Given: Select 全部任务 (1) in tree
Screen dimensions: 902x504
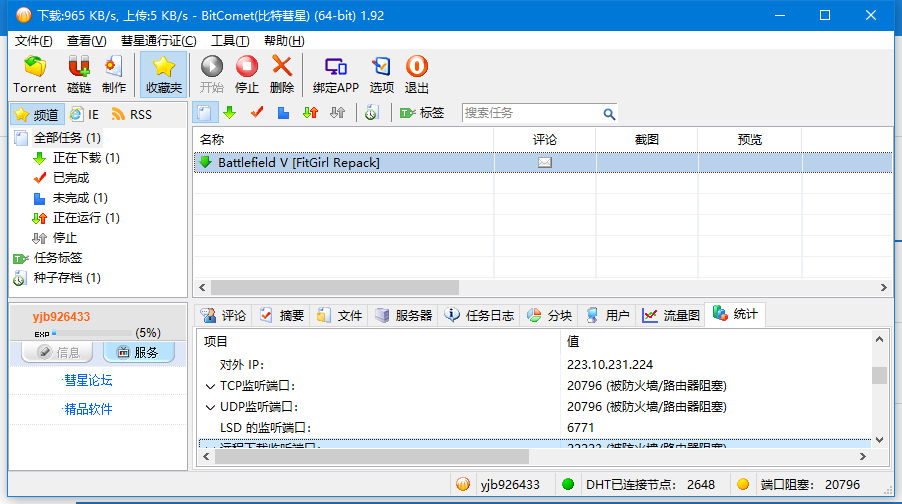Looking at the screenshot, I should pos(67,138).
